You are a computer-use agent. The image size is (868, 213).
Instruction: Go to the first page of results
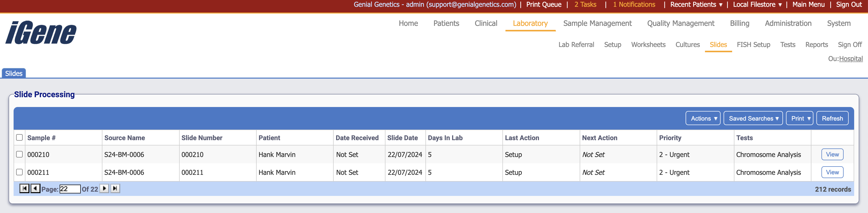[x=24, y=188]
